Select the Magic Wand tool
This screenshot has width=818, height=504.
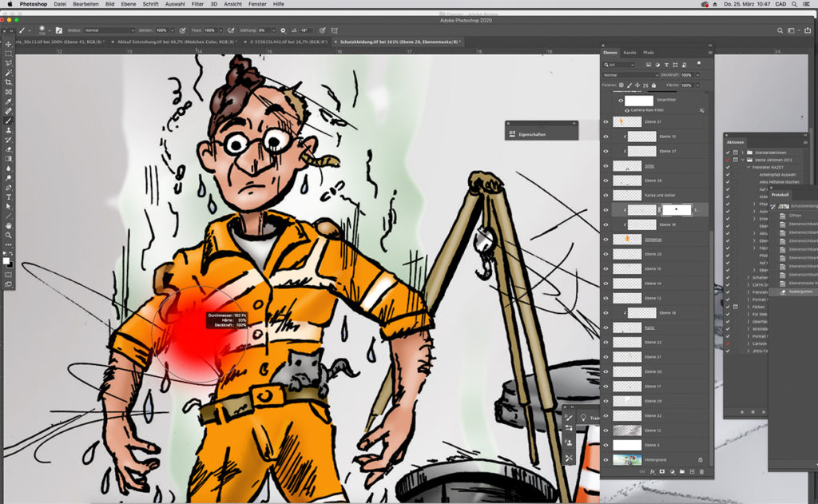coord(8,73)
